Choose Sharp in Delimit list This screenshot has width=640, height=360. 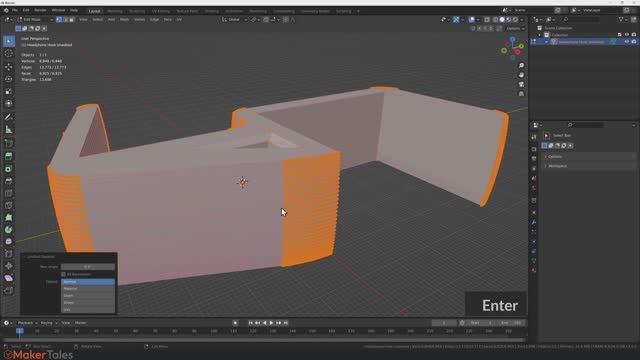88,302
